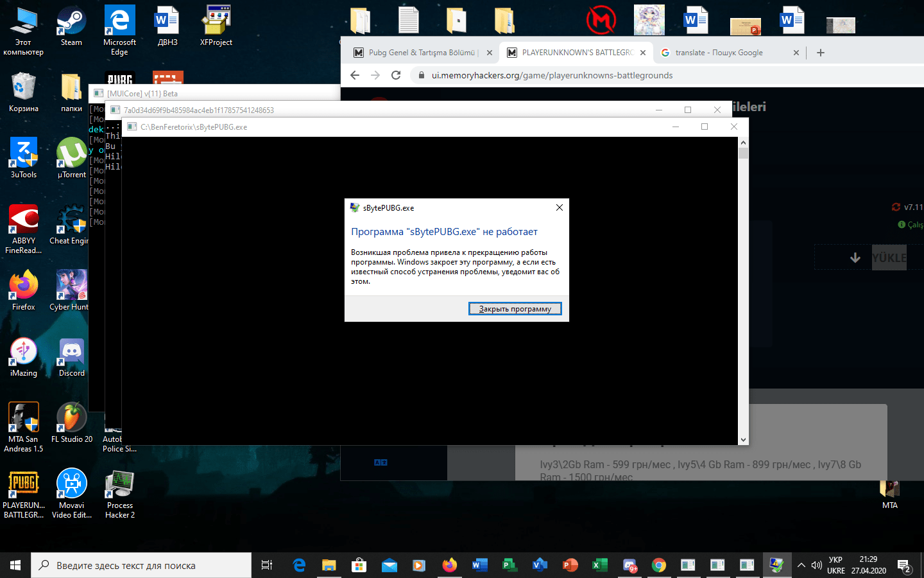This screenshot has height=578, width=924.
Task: Launch PLAYERUNKNOWN'S BATTLEGROUNDS desktop shortcut
Action: [x=24, y=494]
